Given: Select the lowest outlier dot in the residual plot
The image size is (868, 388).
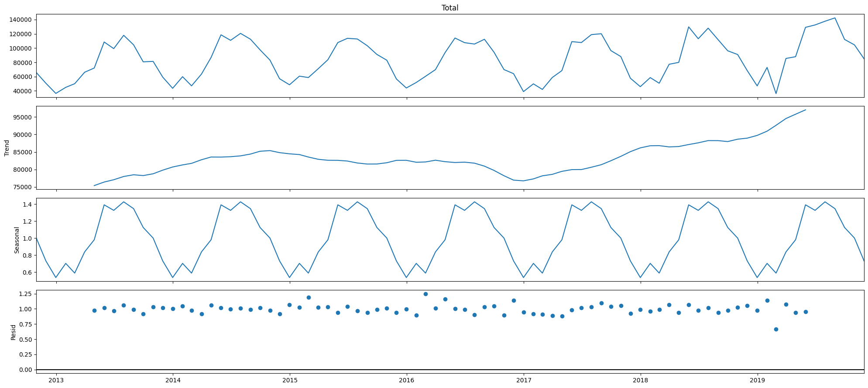Looking at the screenshot, I should (x=776, y=329).
